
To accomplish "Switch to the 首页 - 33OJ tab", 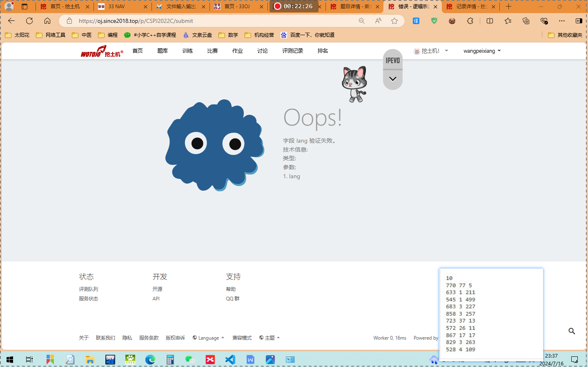I will pos(238,7).
